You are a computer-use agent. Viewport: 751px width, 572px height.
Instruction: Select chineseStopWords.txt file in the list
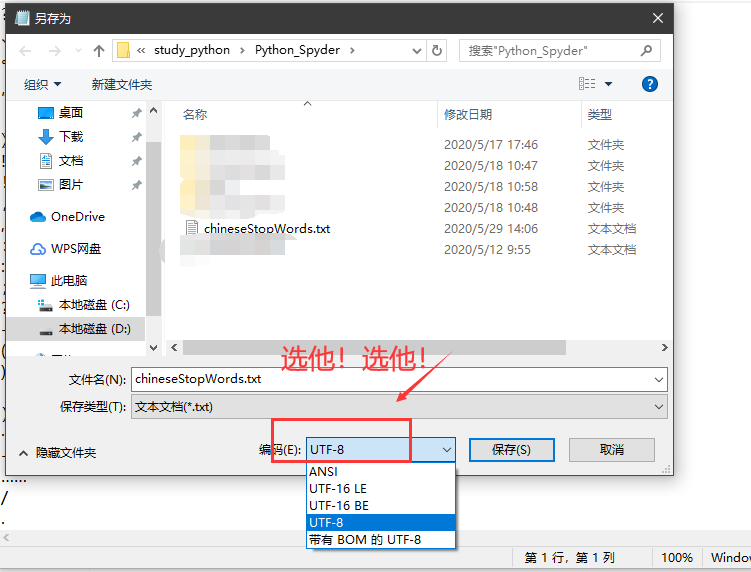pos(267,229)
